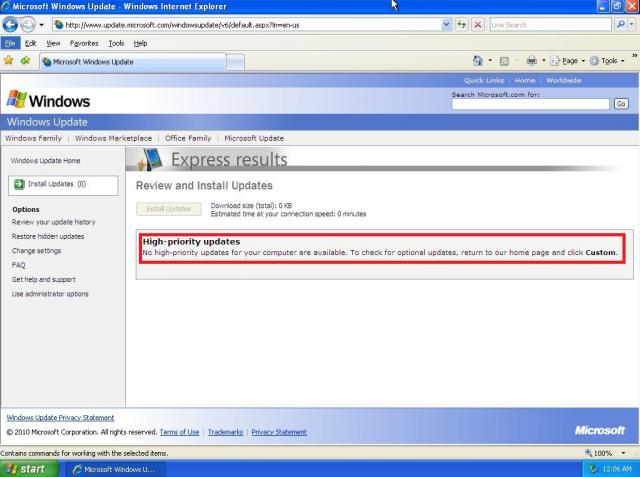Click the Search Microsoft.com text field
The width and height of the screenshot is (640, 477).
pos(531,104)
